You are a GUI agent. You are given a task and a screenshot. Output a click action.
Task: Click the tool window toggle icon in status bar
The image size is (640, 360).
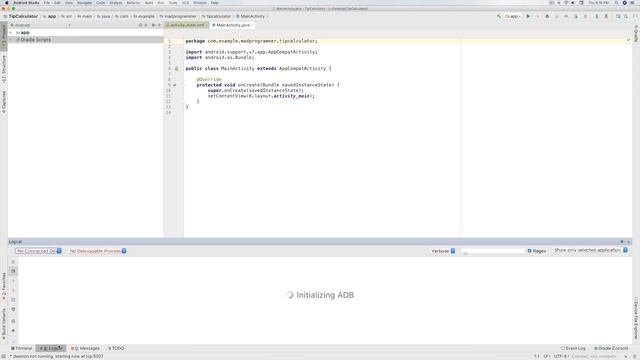click(x=4, y=356)
